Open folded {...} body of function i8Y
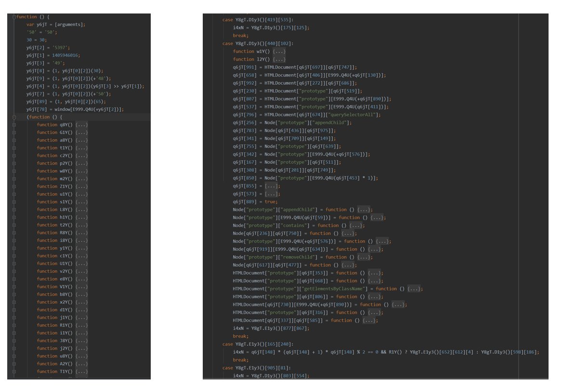 [81, 241]
